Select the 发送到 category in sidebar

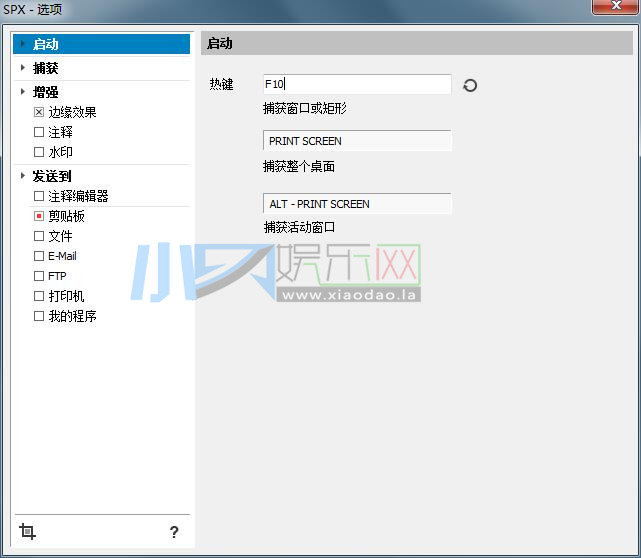[x=52, y=176]
